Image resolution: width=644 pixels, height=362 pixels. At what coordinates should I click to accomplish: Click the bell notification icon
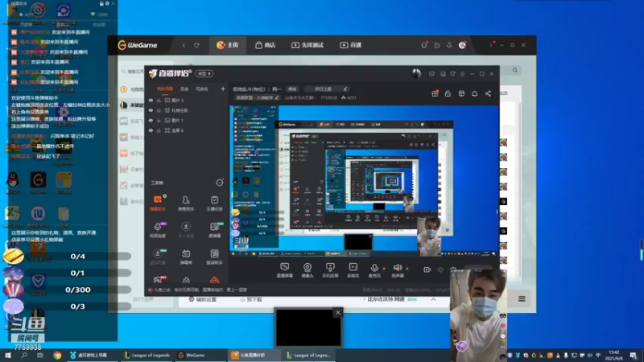[475, 93]
